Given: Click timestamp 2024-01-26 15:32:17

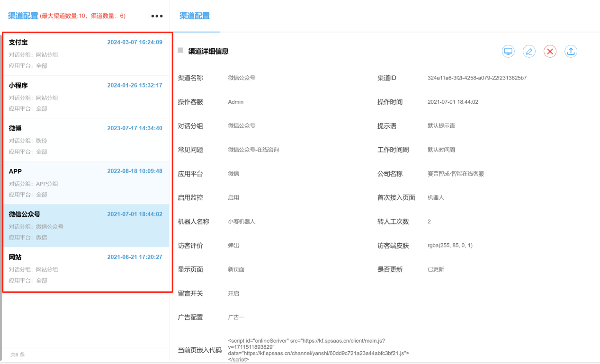Looking at the screenshot, I should click(135, 85).
